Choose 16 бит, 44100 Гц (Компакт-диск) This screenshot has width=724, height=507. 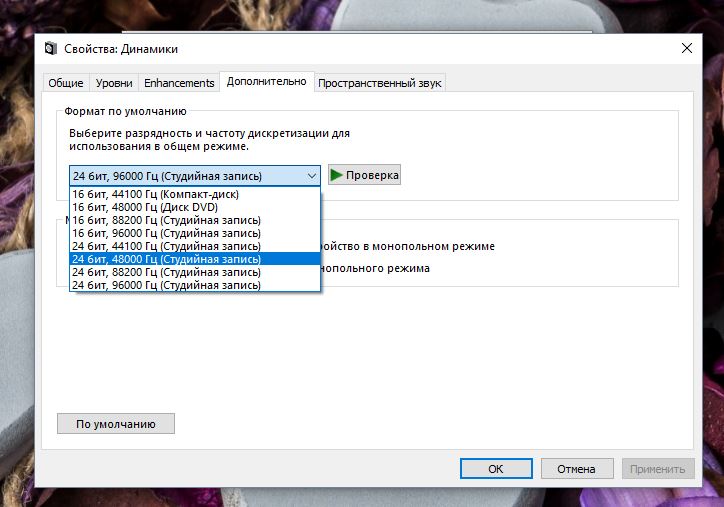[155, 194]
